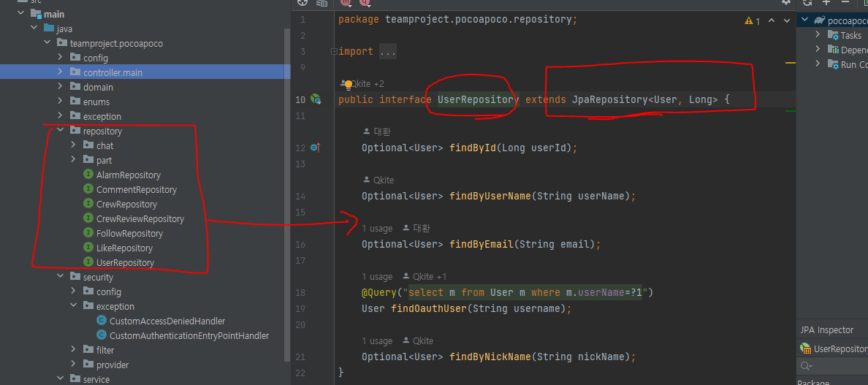The image size is (868, 385).
Task: Click the folded '...' after import
Action: [x=388, y=51]
